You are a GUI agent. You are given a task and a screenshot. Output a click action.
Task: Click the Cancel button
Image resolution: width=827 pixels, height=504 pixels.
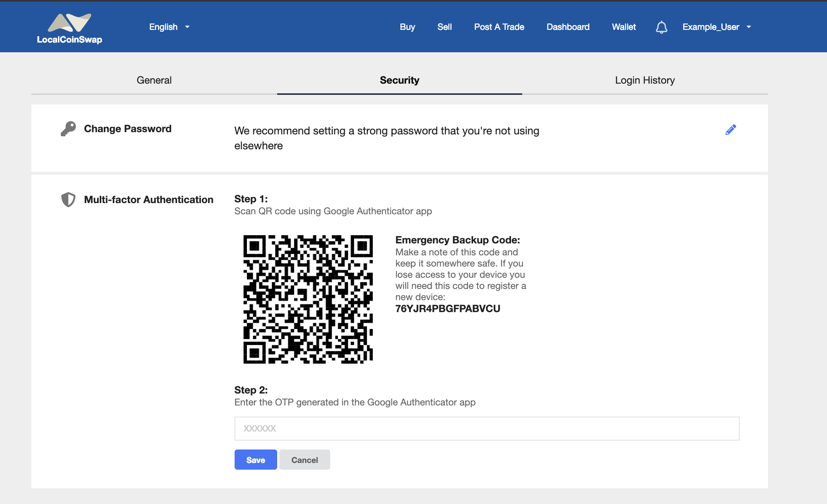(x=304, y=460)
